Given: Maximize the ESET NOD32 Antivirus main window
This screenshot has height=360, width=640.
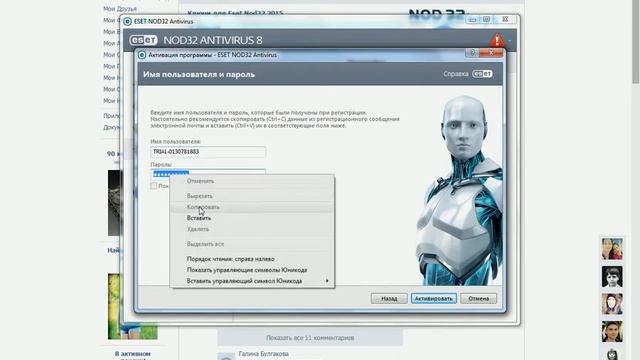Looking at the screenshot, I should click(487, 20).
